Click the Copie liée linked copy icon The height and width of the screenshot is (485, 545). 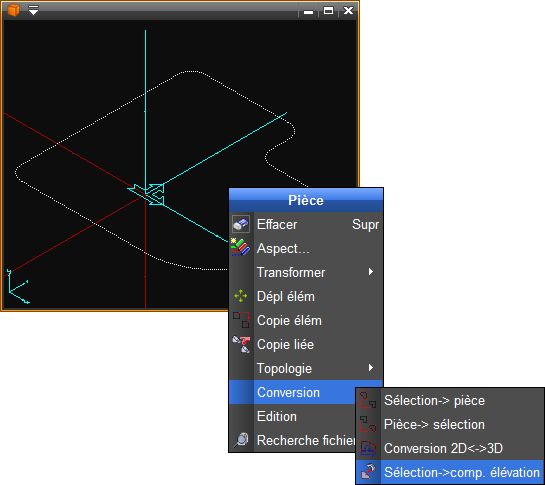(241, 344)
